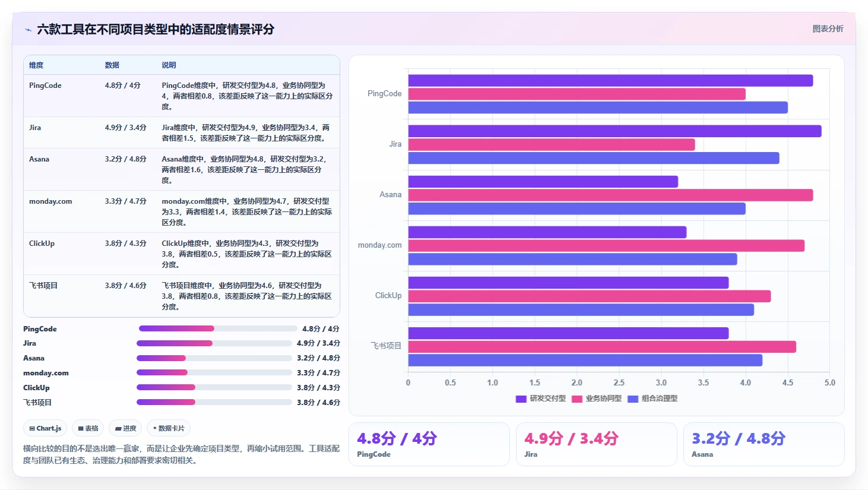The image size is (868, 490).
Task: Click the sparkline icon beside the page title
Action: click(28, 30)
